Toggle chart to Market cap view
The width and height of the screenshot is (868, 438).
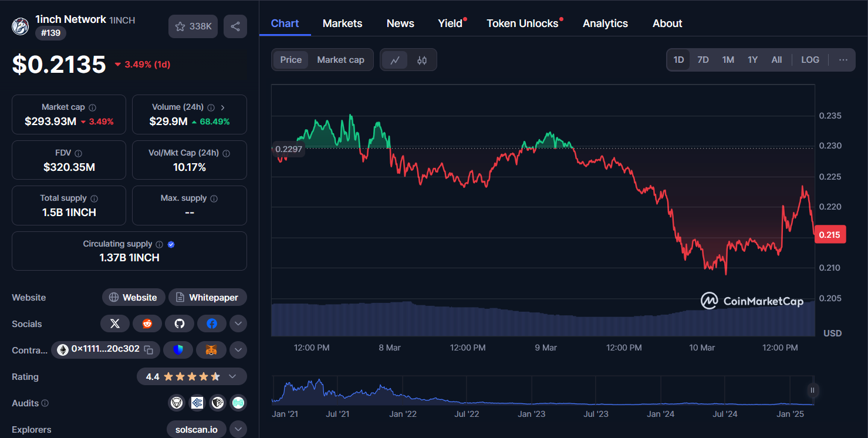click(340, 59)
